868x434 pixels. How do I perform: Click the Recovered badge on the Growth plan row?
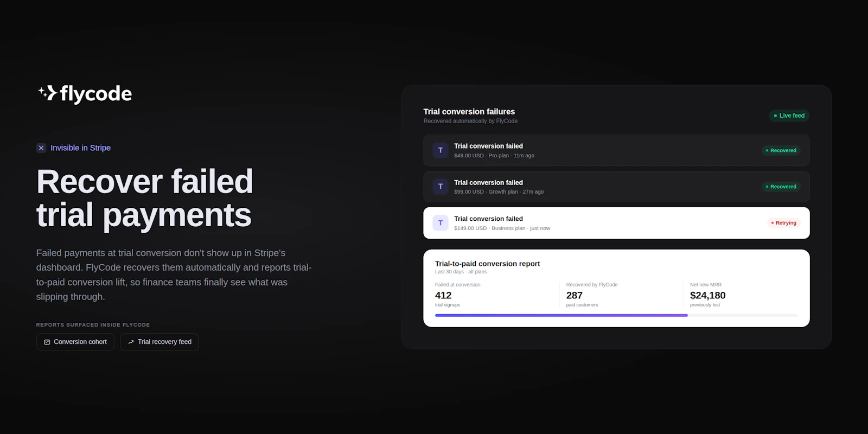tap(781, 187)
